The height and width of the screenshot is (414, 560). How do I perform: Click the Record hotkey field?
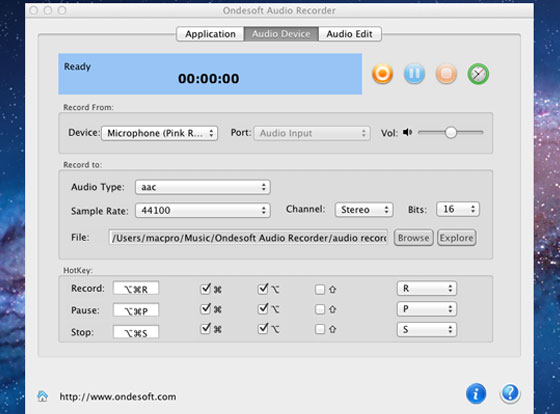click(136, 289)
